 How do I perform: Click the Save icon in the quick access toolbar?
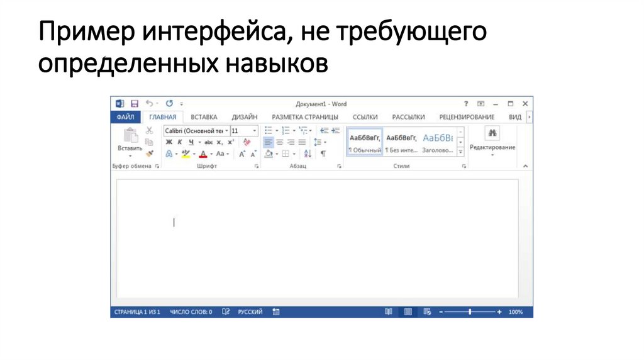pyautogui.click(x=135, y=104)
